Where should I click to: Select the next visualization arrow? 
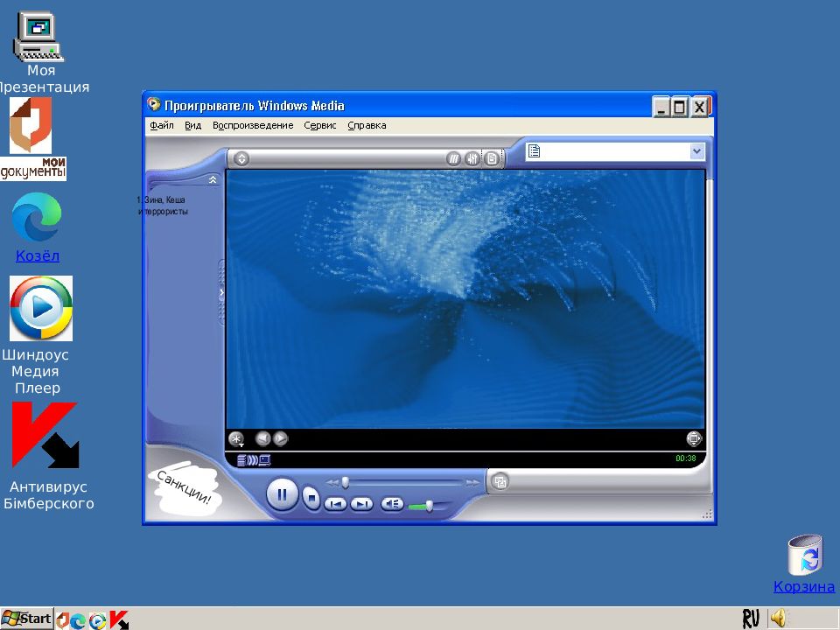[281, 439]
